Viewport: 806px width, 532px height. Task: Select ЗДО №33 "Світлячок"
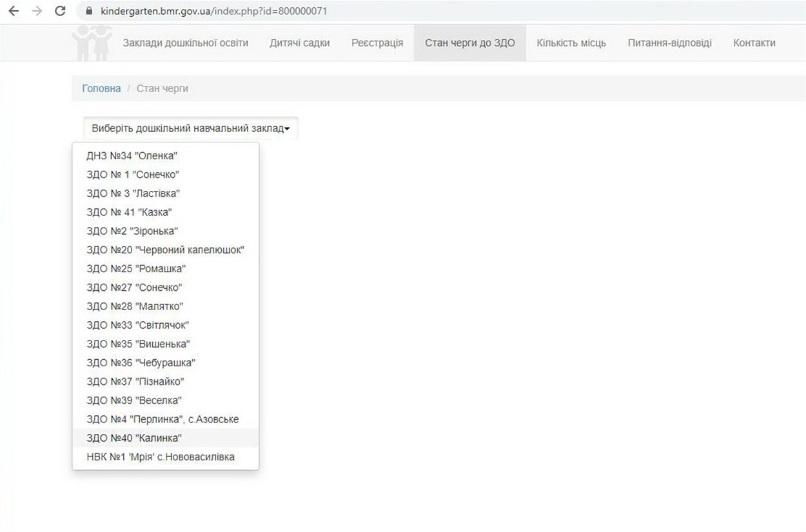[x=165, y=325]
